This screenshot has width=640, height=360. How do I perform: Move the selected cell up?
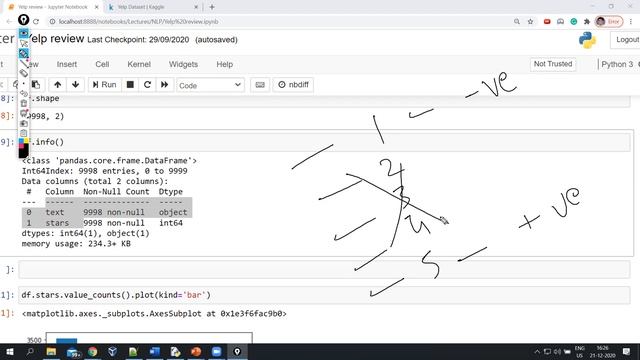(x=58, y=84)
